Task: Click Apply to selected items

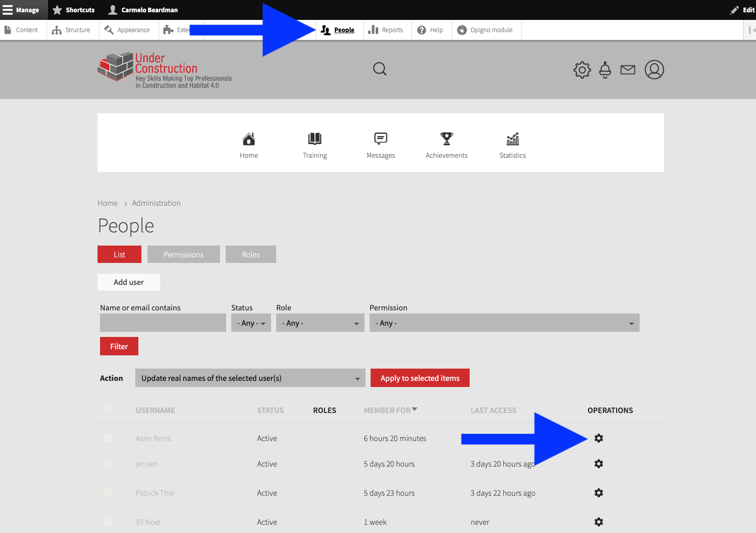Action: pyautogui.click(x=420, y=378)
